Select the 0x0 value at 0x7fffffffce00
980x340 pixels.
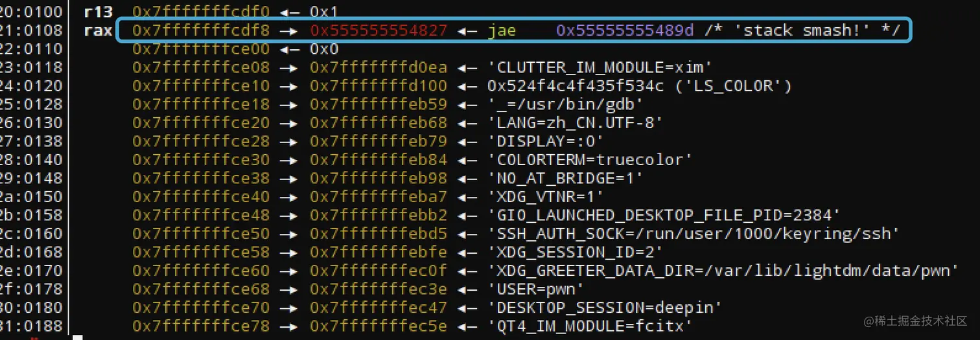(324, 49)
